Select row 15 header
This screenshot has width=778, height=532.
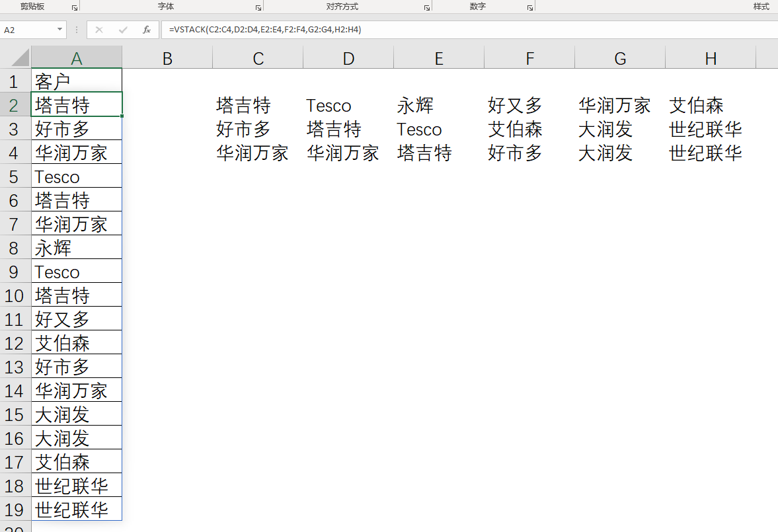tap(15, 414)
